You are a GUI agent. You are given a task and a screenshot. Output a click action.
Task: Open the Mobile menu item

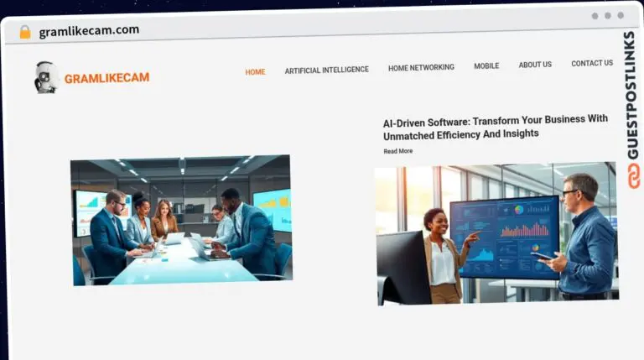pos(486,65)
